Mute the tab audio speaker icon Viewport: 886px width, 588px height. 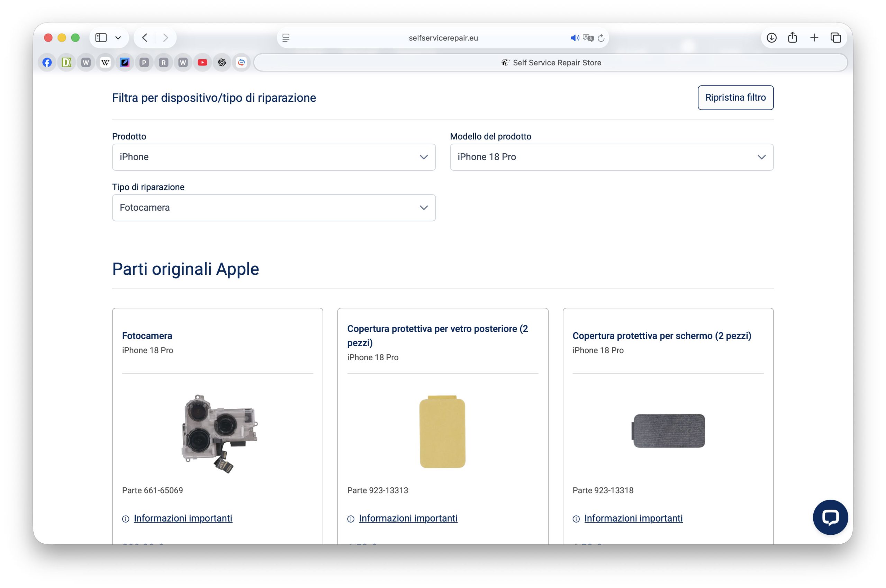tap(575, 38)
